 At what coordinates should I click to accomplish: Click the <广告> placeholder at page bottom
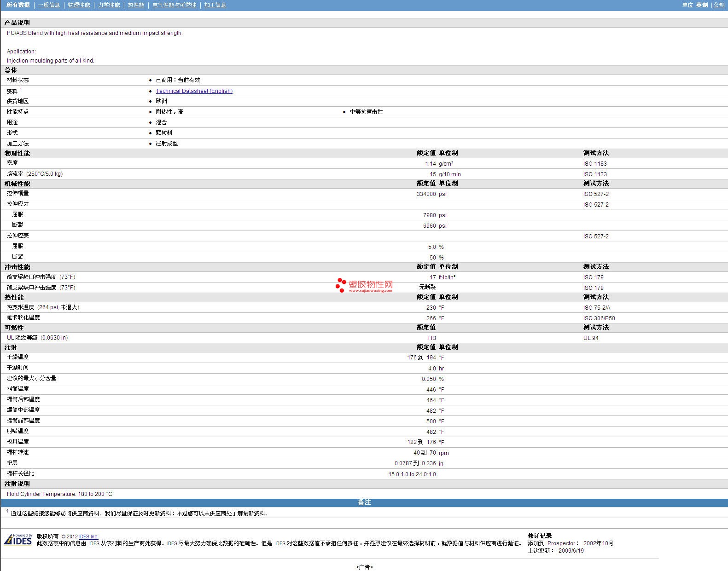[364, 567]
